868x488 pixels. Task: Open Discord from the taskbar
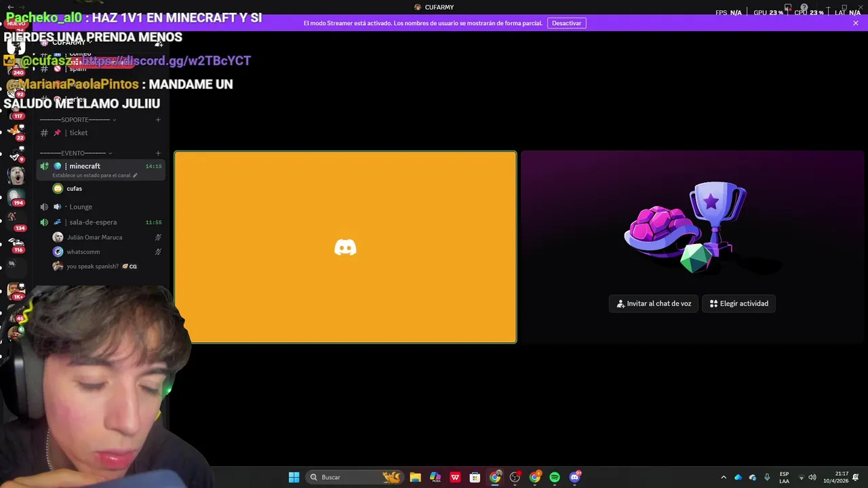point(575,477)
